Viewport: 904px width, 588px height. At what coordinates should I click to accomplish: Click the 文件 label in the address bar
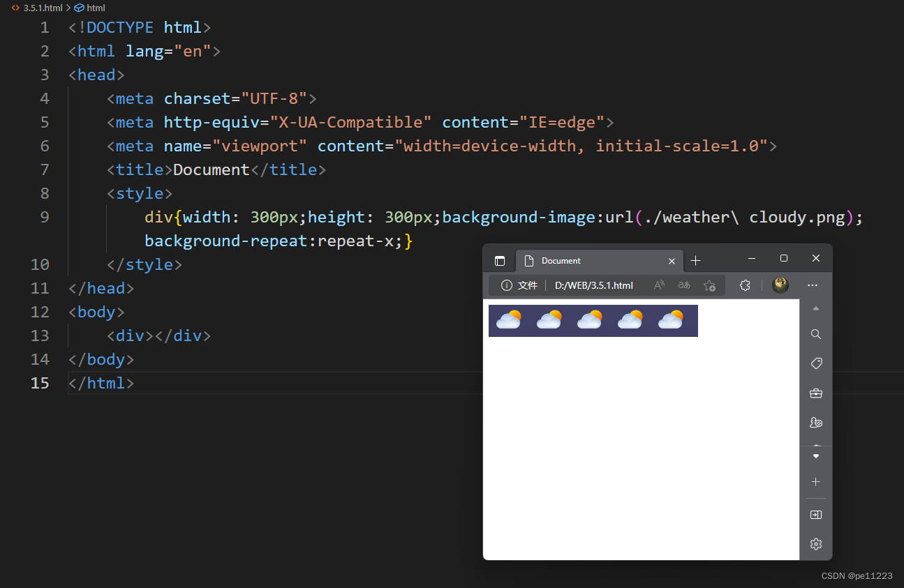(x=528, y=285)
